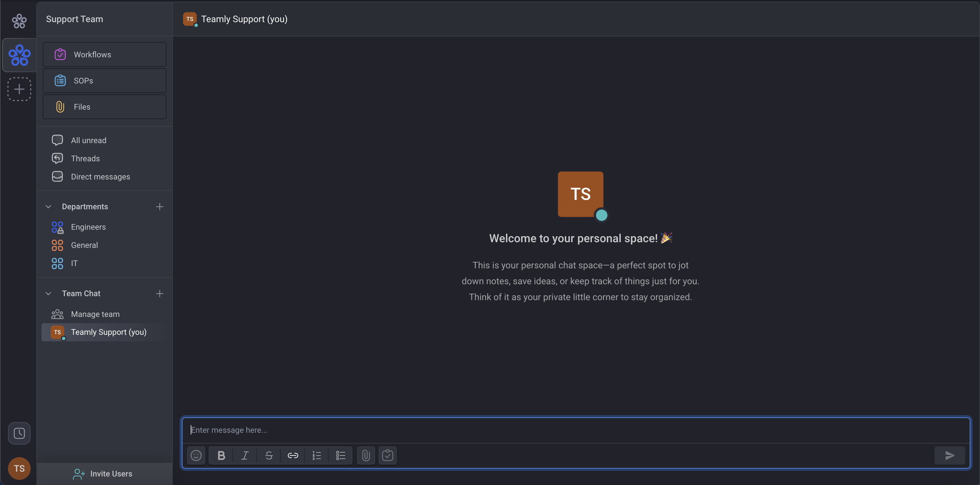Add a new workspace with dashed plus
Image resolution: width=980 pixels, height=485 pixels.
pos(19,89)
